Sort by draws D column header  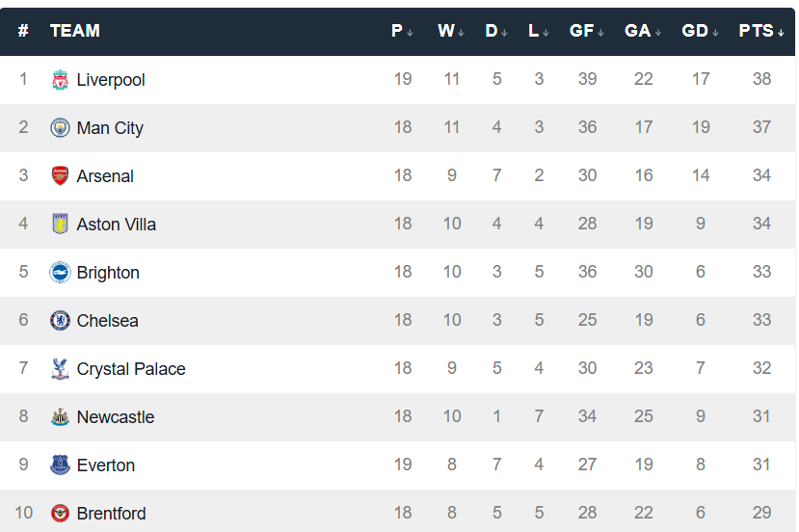(x=496, y=31)
